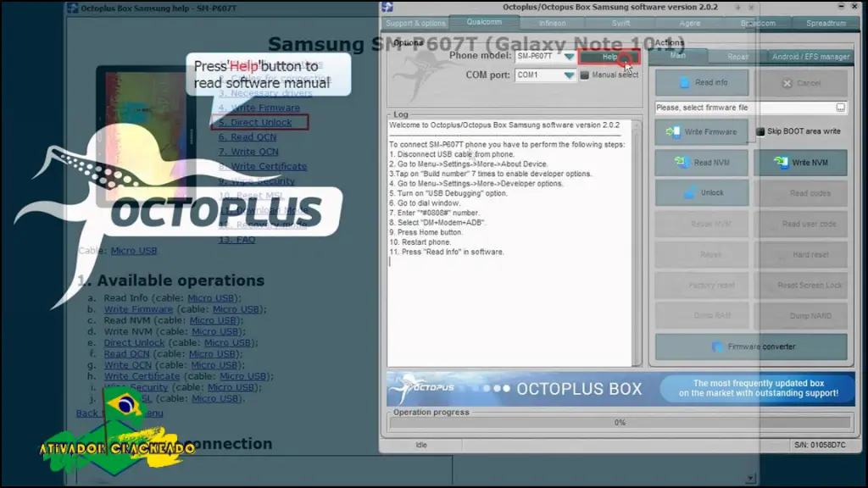Toggle Skip BOOT area write checkbox

(760, 131)
